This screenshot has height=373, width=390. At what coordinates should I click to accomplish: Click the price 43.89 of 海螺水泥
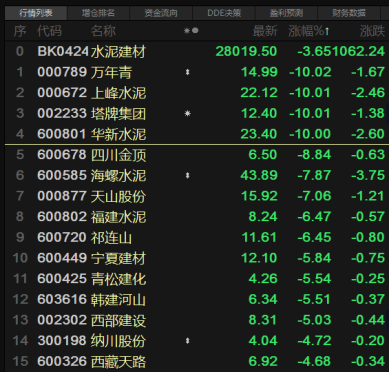[259, 176]
